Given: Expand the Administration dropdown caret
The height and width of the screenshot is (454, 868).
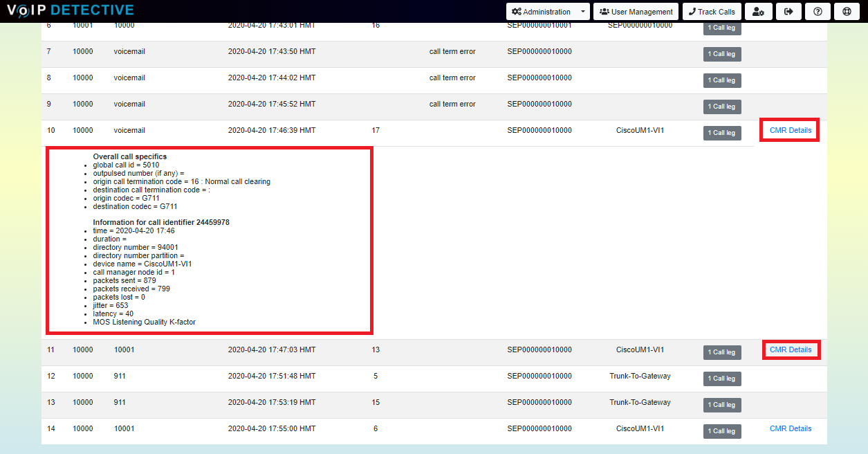Looking at the screenshot, I should (x=583, y=12).
